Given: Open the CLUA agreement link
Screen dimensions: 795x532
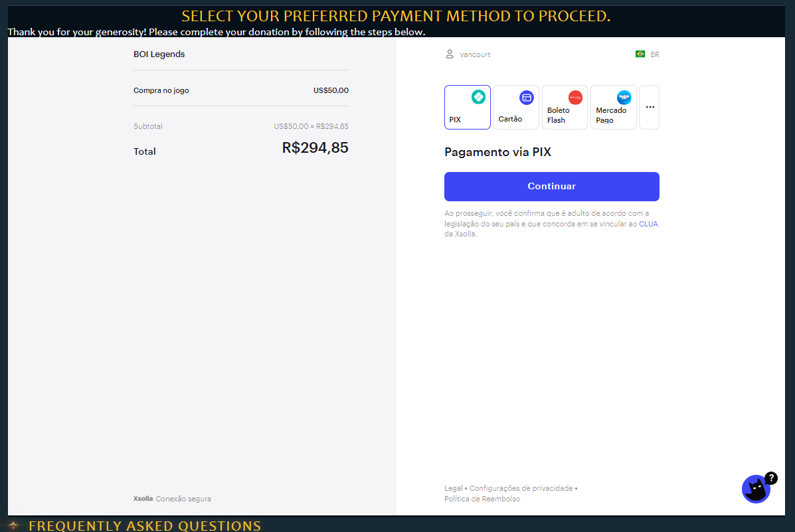Looking at the screenshot, I should [x=648, y=224].
